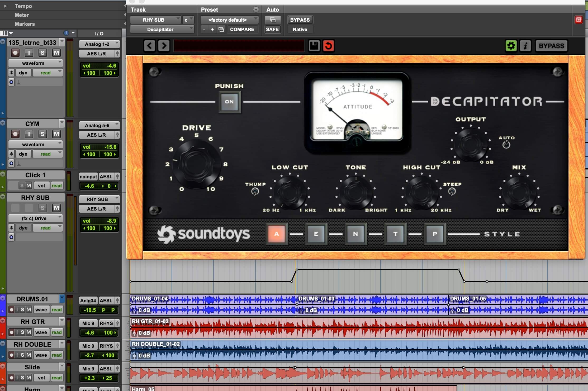The height and width of the screenshot is (391, 588).
Task: Open Preset menu round arrow button
Action: coord(256,9)
